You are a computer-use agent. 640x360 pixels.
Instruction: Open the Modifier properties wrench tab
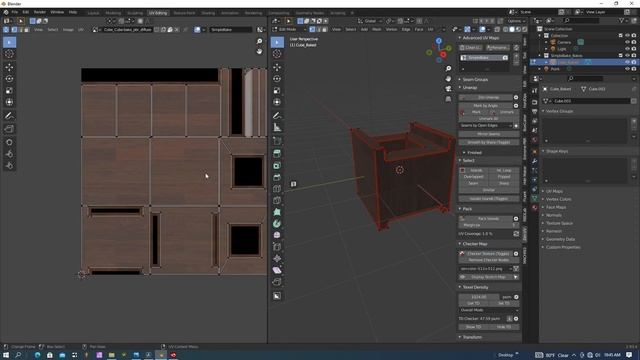click(x=534, y=161)
